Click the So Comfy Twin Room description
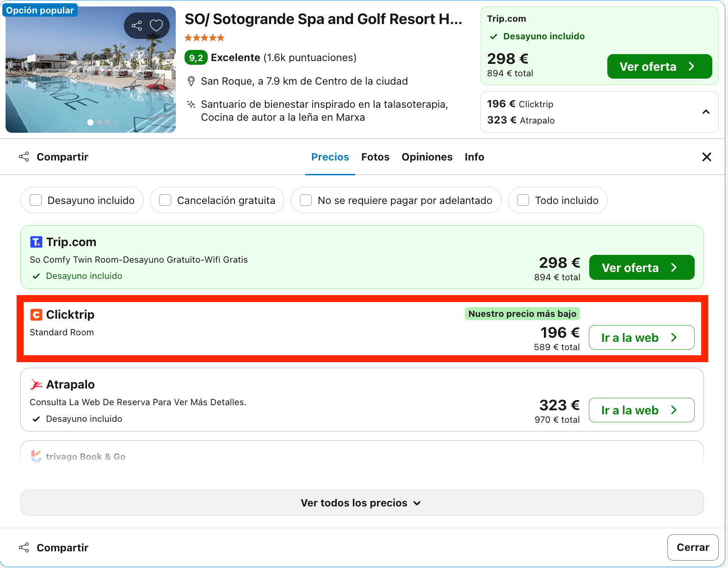The width and height of the screenshot is (728, 568). [x=139, y=259]
